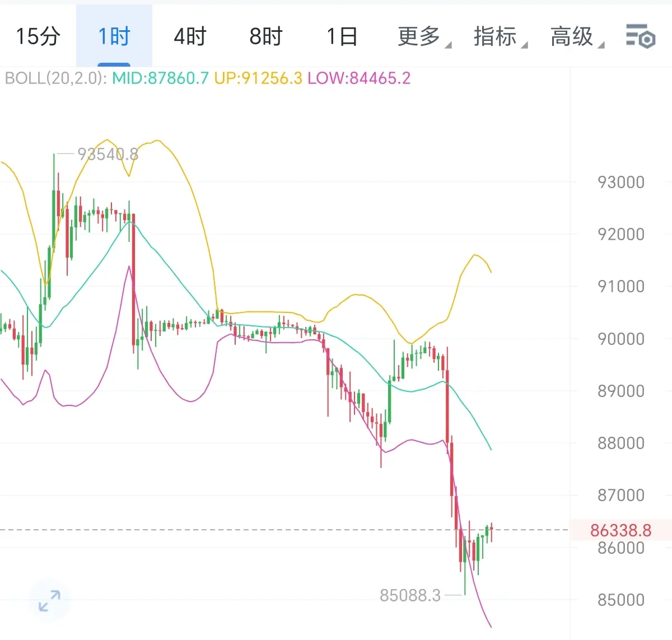Open the 高级 advanced dropdown
672x640 pixels.
pos(577,36)
